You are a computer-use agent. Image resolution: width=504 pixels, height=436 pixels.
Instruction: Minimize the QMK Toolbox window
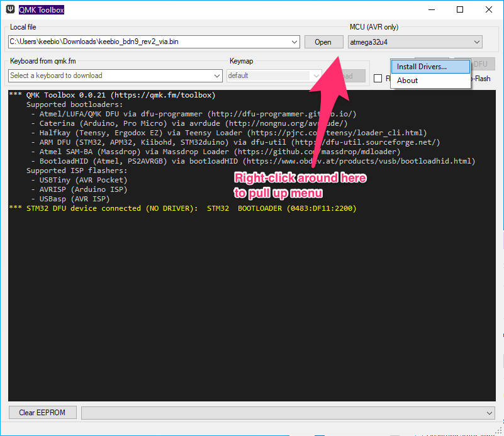pos(431,10)
